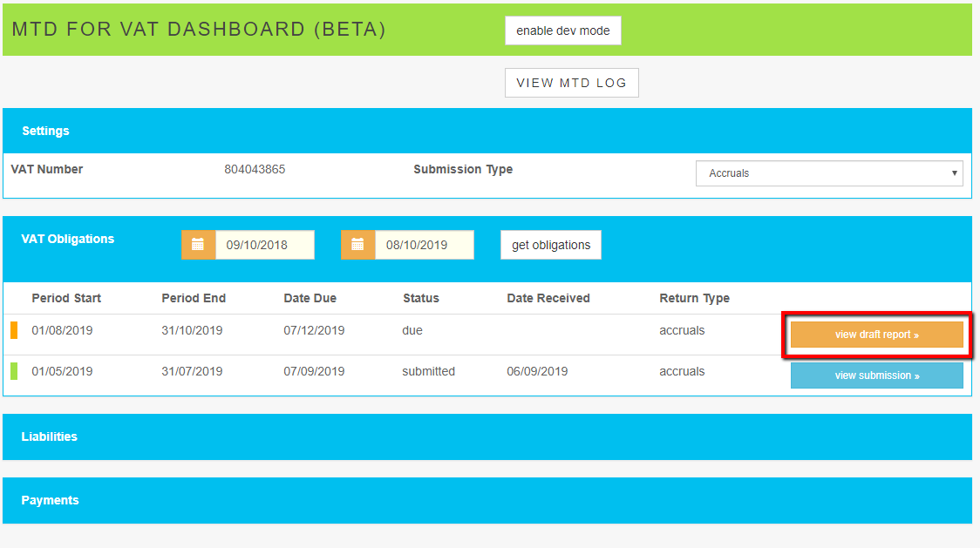Select the 09/10/2018 start date field
980x548 pixels.
point(265,244)
